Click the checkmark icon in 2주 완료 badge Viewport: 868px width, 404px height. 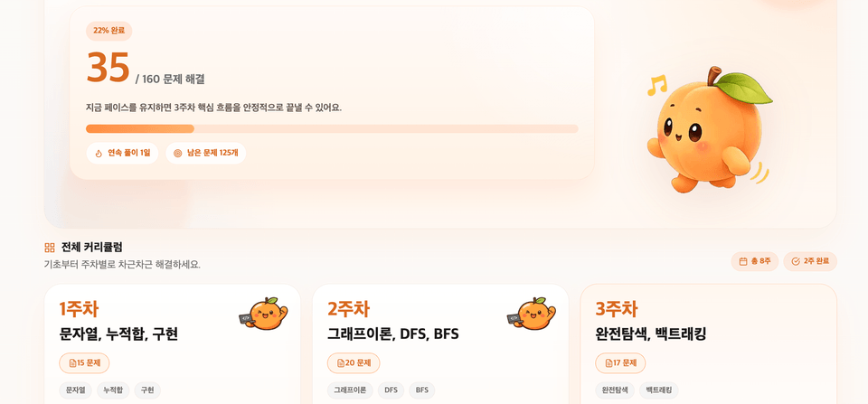796,261
